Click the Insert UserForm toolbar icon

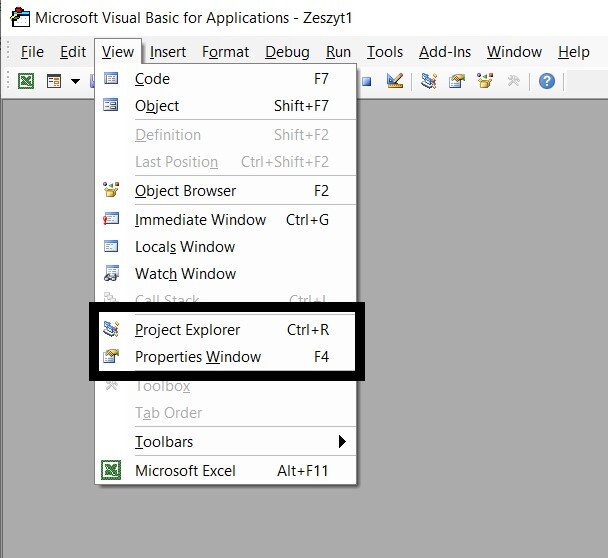click(54, 81)
